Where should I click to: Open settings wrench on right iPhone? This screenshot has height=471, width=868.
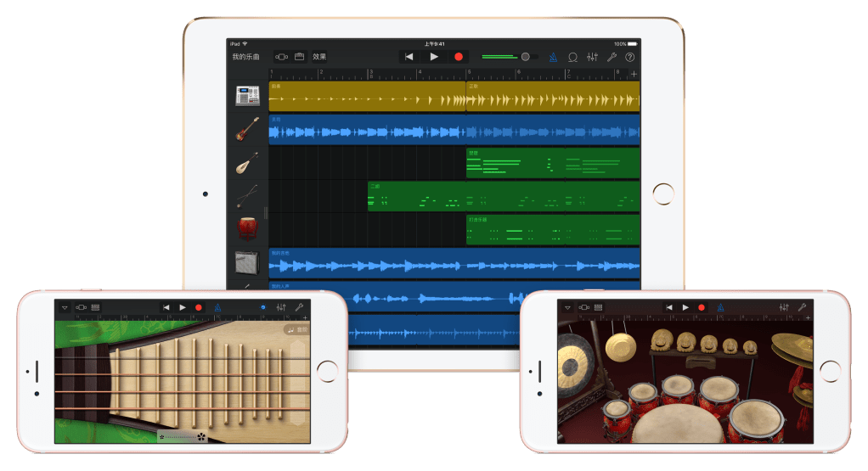(x=802, y=307)
